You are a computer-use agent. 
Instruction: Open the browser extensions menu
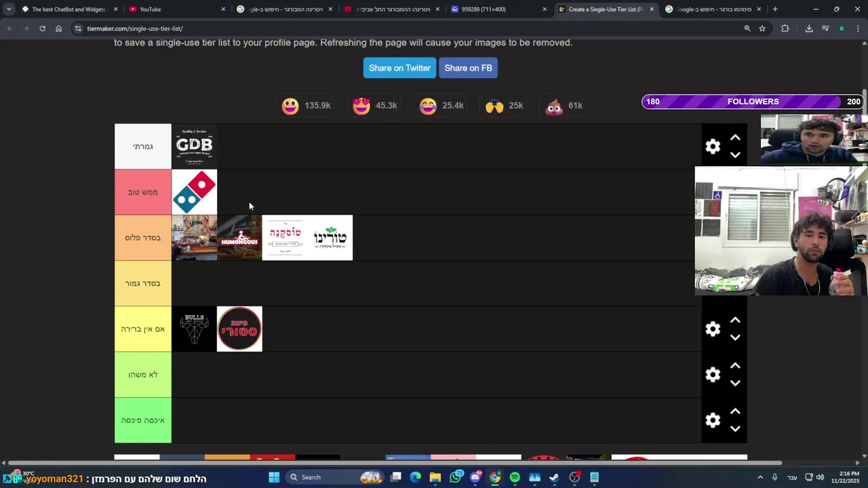click(785, 28)
